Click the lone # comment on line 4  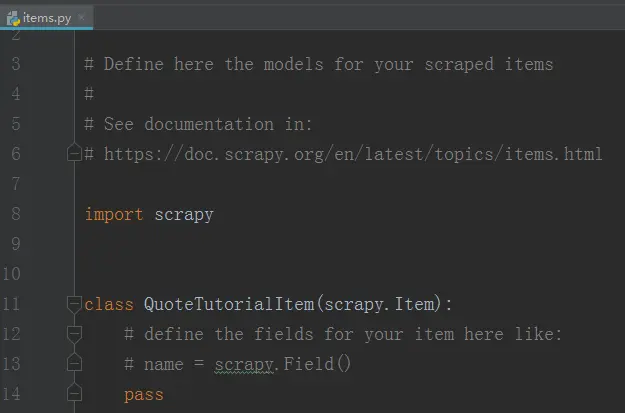pyautogui.click(x=89, y=94)
